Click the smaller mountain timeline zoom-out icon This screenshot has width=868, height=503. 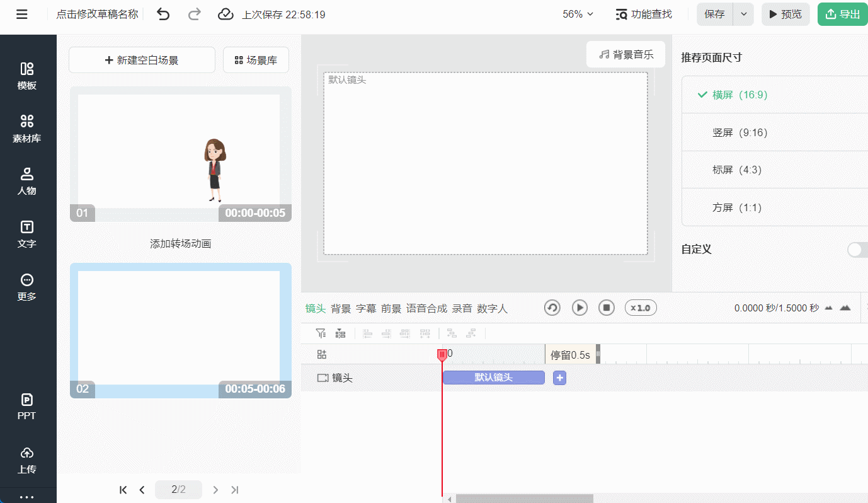click(x=829, y=308)
